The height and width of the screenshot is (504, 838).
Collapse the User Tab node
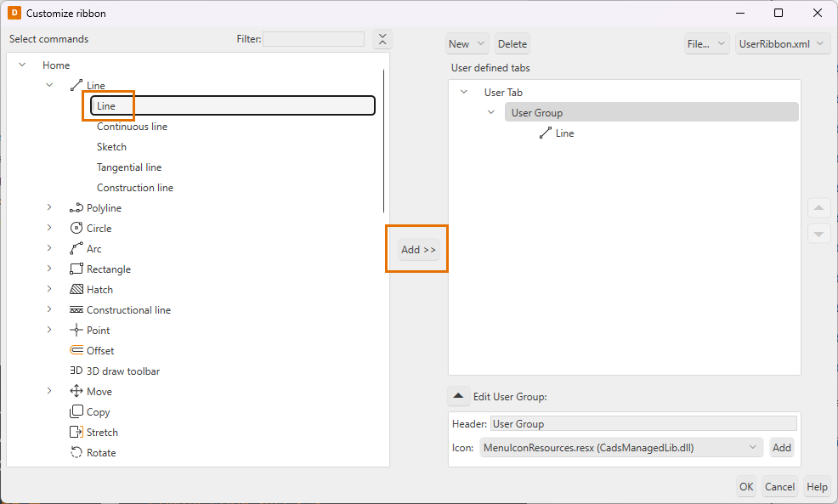click(x=463, y=93)
